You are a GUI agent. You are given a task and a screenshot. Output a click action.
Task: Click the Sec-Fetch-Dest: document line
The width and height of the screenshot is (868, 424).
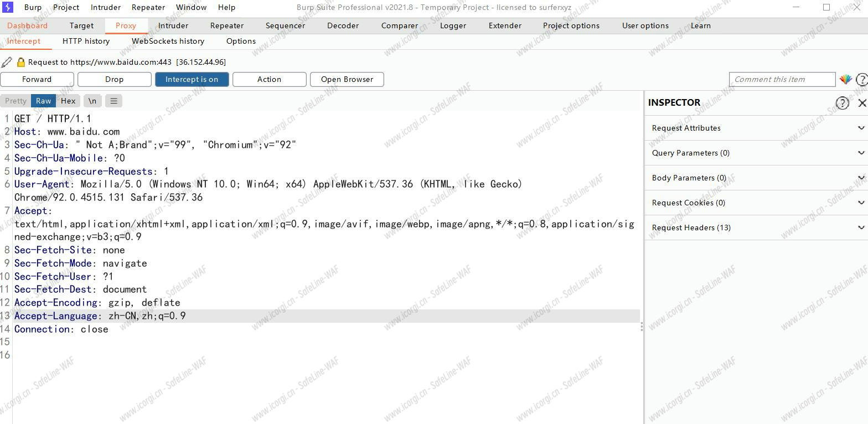[80, 289]
